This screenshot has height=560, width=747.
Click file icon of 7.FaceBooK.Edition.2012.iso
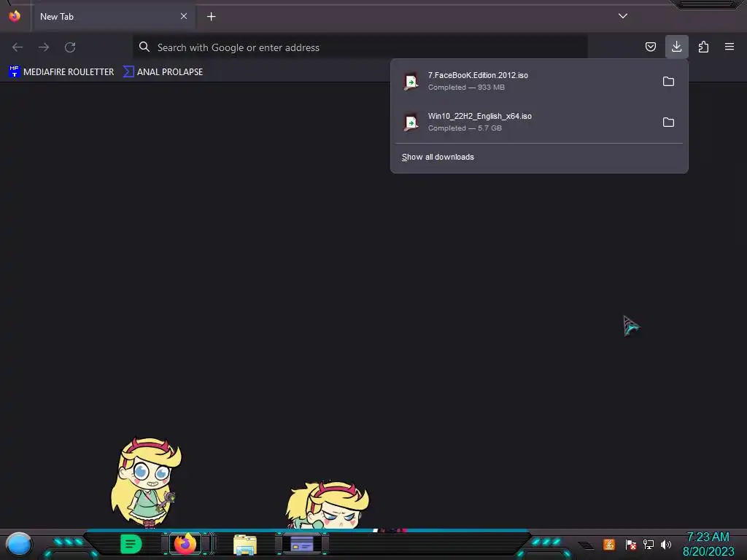coord(411,82)
